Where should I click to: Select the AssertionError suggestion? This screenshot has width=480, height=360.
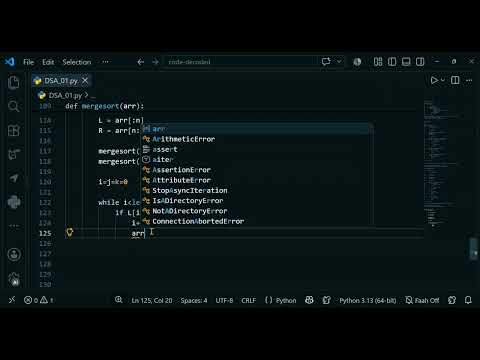(257, 170)
